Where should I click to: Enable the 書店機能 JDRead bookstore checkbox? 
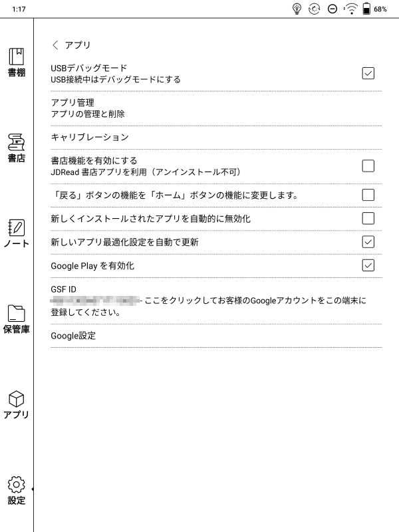tap(369, 165)
